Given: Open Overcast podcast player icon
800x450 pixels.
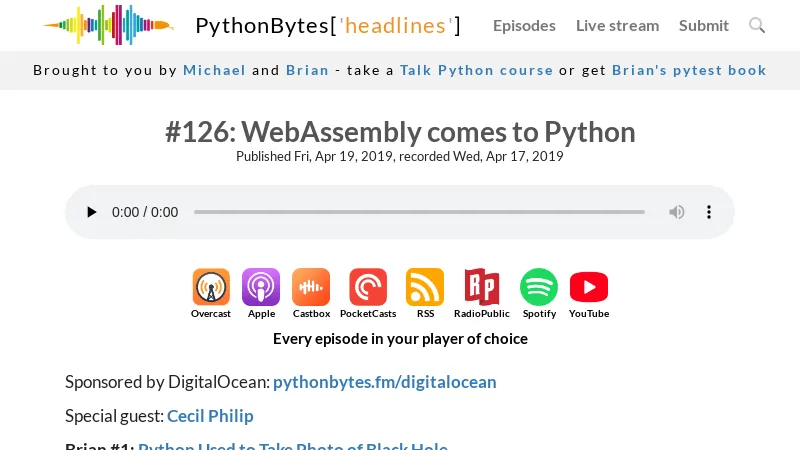Looking at the screenshot, I should [x=211, y=288].
